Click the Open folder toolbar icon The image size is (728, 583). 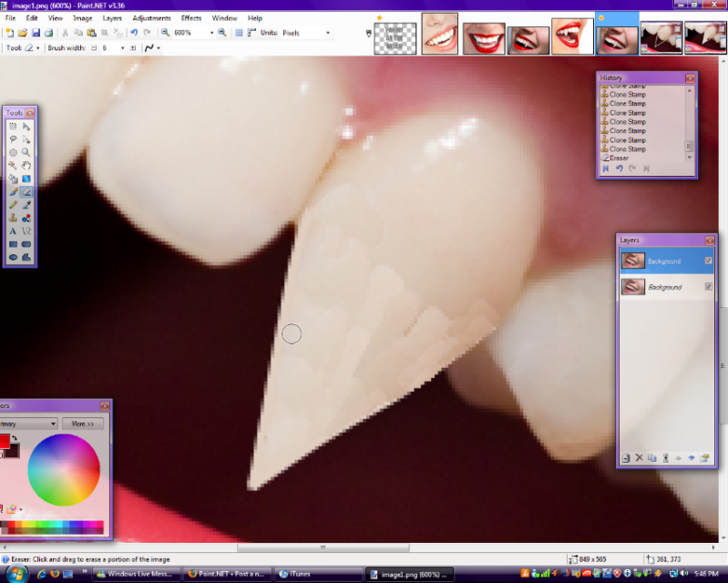pos(22,33)
